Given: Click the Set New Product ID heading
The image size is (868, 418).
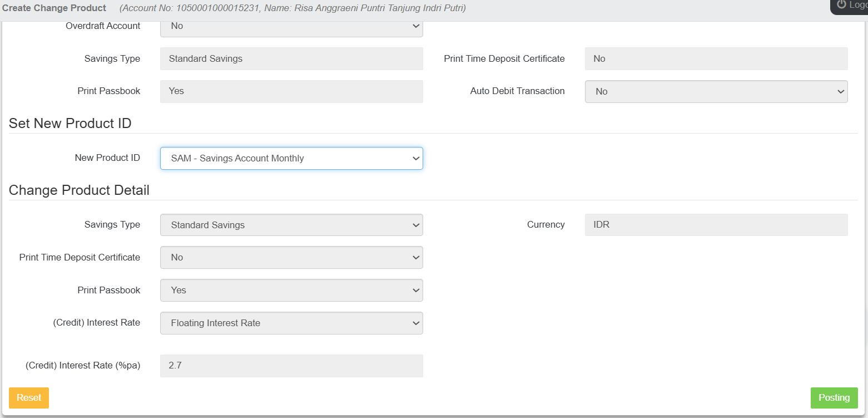Looking at the screenshot, I should click(x=70, y=123).
